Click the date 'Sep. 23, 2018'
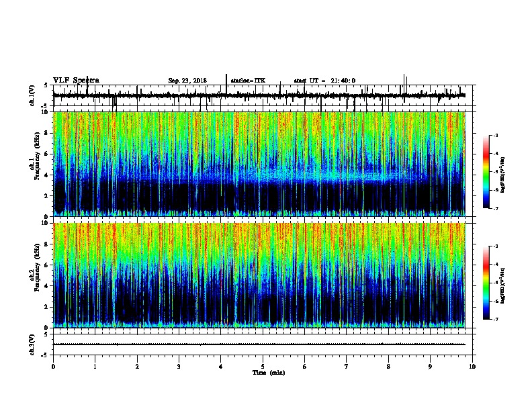 (x=187, y=81)
